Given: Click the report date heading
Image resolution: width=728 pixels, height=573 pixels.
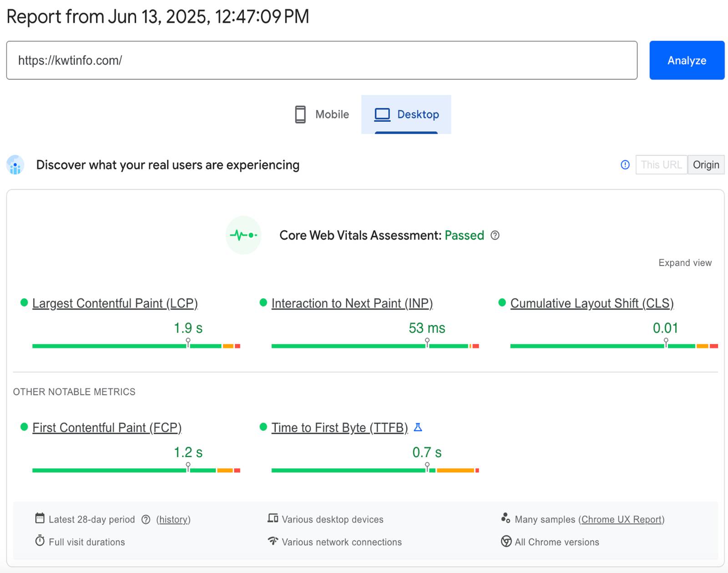Looking at the screenshot, I should click(158, 17).
